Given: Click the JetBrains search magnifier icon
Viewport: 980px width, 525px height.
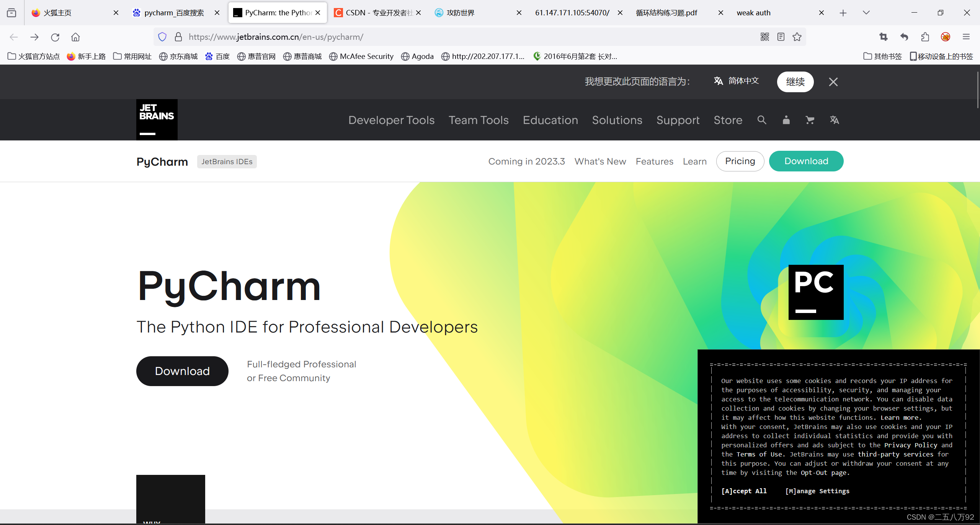Looking at the screenshot, I should [x=761, y=120].
